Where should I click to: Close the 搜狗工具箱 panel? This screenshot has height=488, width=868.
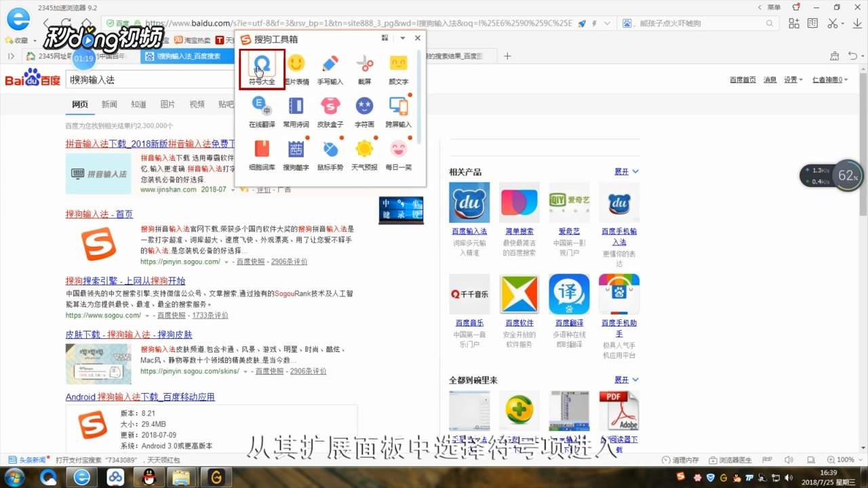click(x=418, y=39)
